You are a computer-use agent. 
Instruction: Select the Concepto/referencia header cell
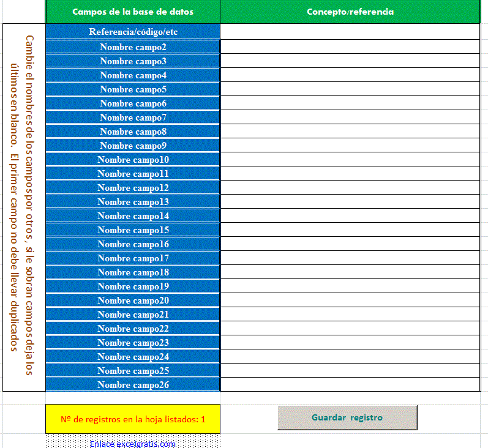350,12
